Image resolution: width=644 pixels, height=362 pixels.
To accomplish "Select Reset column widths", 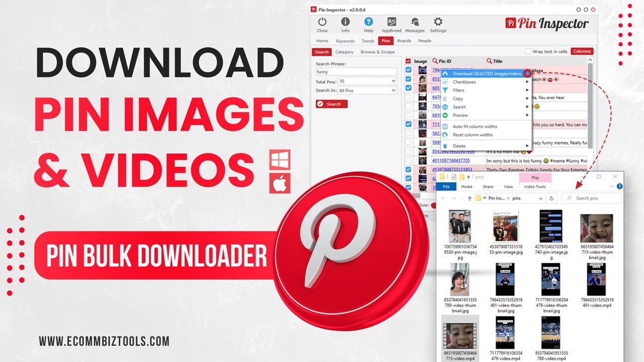I will [x=486, y=135].
